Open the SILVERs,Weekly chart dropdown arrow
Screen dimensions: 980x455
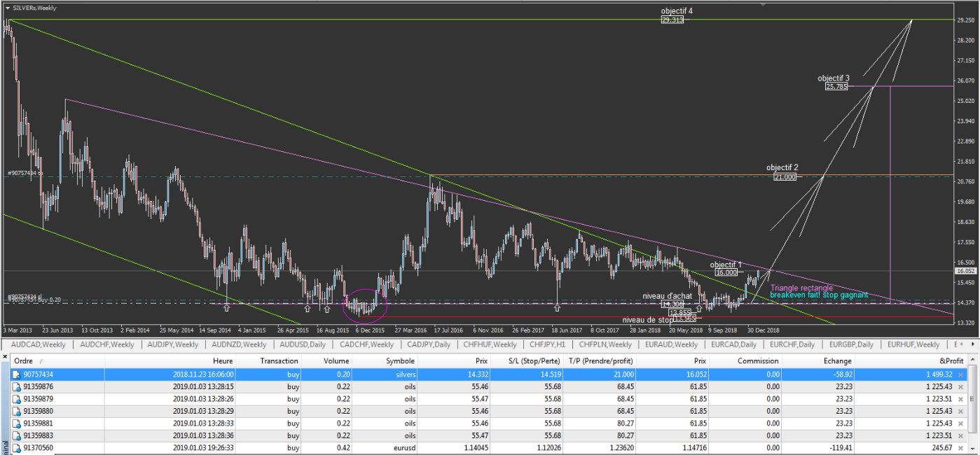pos(7,8)
